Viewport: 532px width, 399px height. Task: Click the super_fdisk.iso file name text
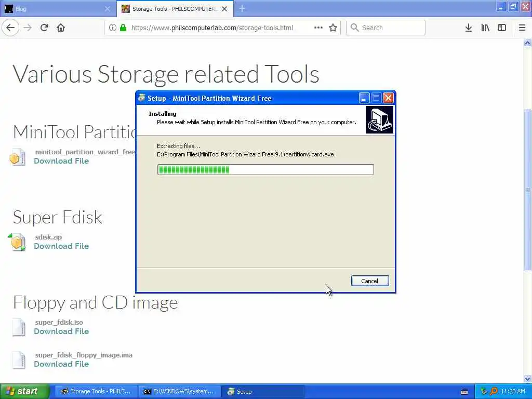pyautogui.click(x=59, y=322)
